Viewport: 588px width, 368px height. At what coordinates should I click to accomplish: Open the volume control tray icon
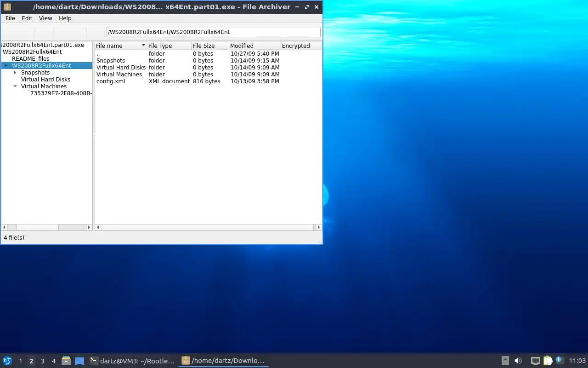[x=518, y=361]
